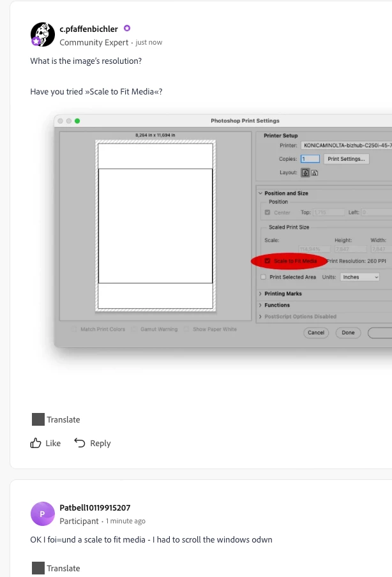392x577 pixels.
Task: Toggle the Print Selected Area checkbox
Action: 263,277
